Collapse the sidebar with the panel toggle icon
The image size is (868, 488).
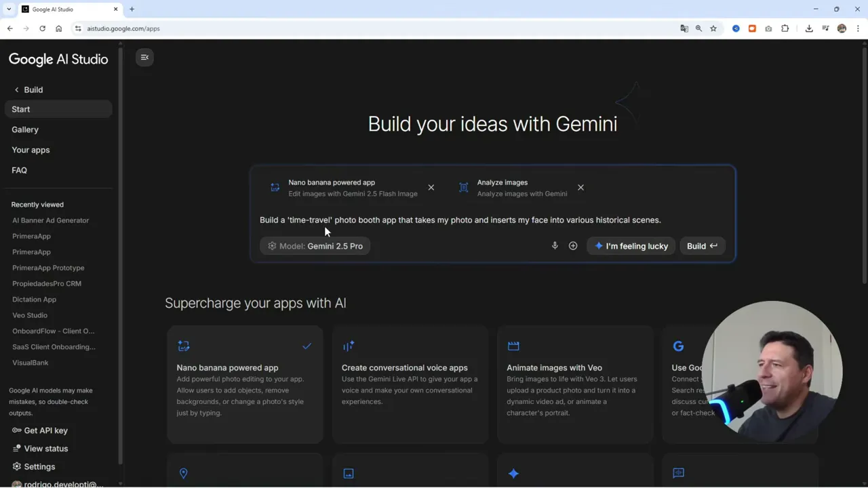[144, 57]
